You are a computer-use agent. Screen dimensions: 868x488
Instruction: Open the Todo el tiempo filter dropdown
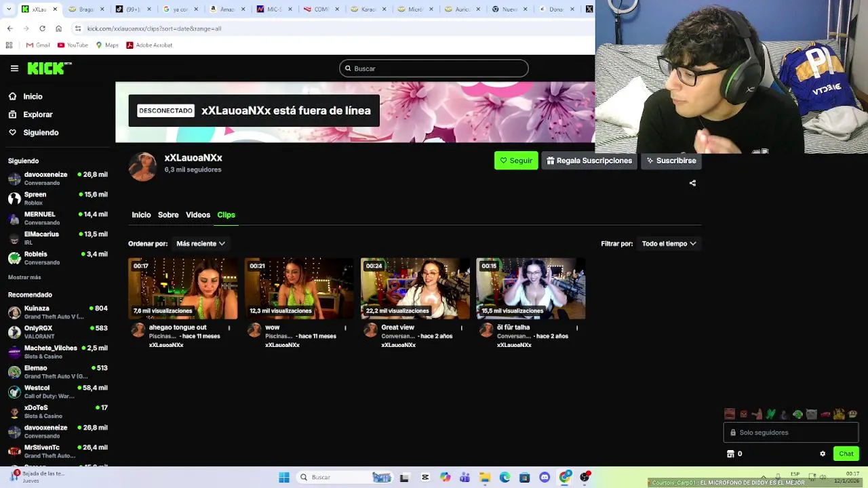669,243
